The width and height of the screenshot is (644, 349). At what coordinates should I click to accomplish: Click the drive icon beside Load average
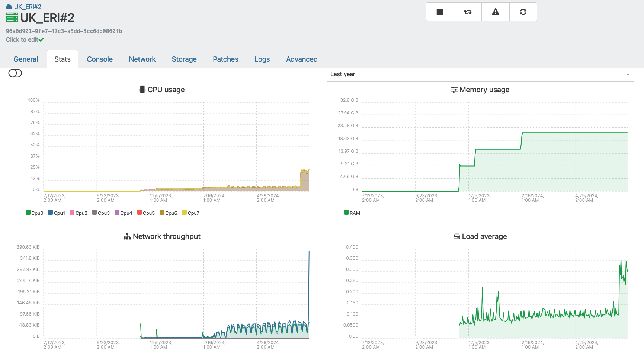click(x=457, y=236)
